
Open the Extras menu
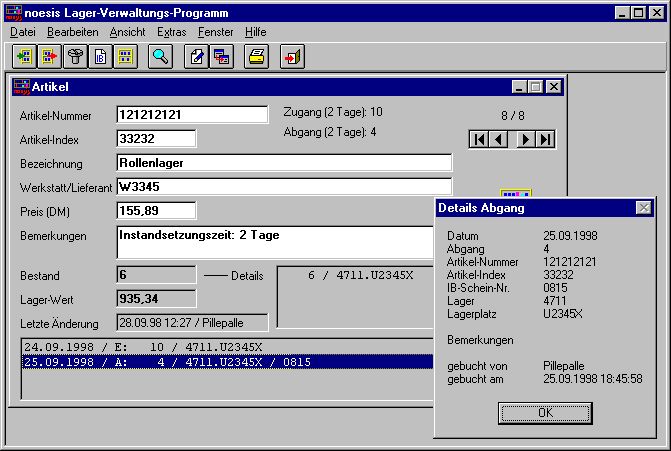[172, 32]
